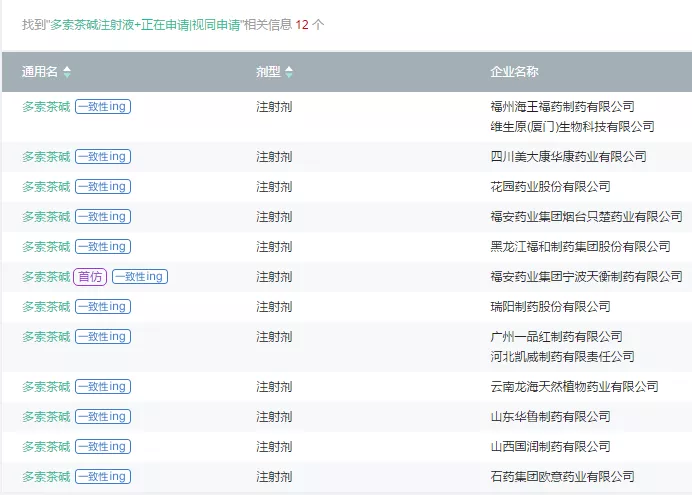692x495 pixels.
Task: Open 多索茶碱 link for 福安药业集团烟台只楚药业 row
Action: pyautogui.click(x=46, y=217)
